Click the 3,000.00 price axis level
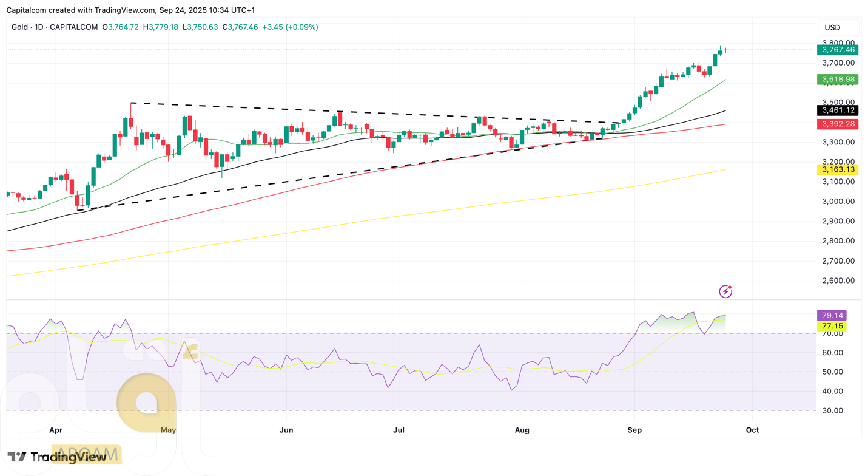The image size is (868, 476). tap(838, 202)
